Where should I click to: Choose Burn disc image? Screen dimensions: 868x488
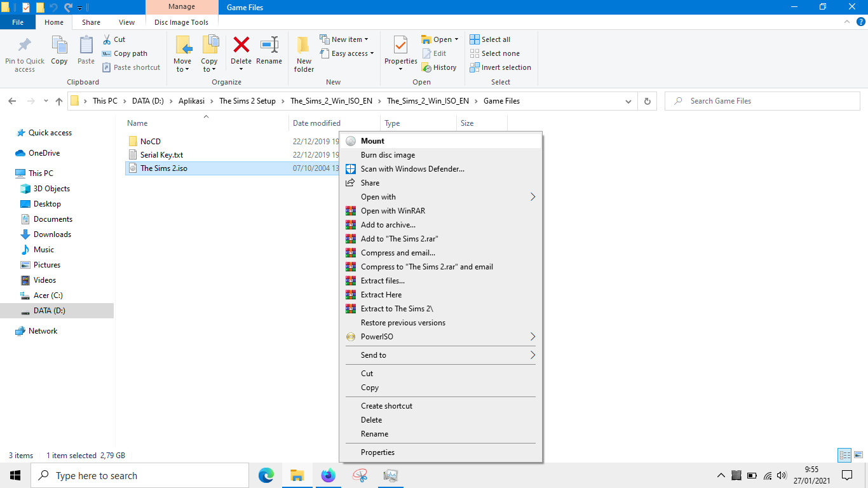pos(441,155)
